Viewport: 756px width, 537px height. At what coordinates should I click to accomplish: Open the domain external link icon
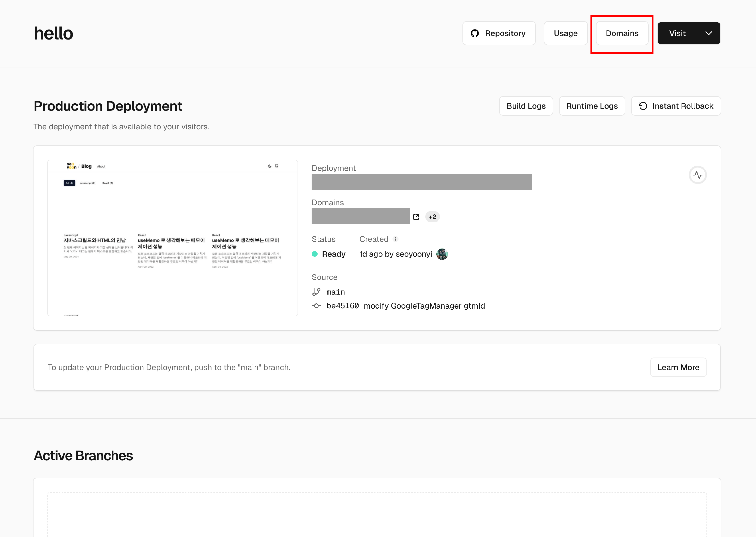[x=416, y=217]
